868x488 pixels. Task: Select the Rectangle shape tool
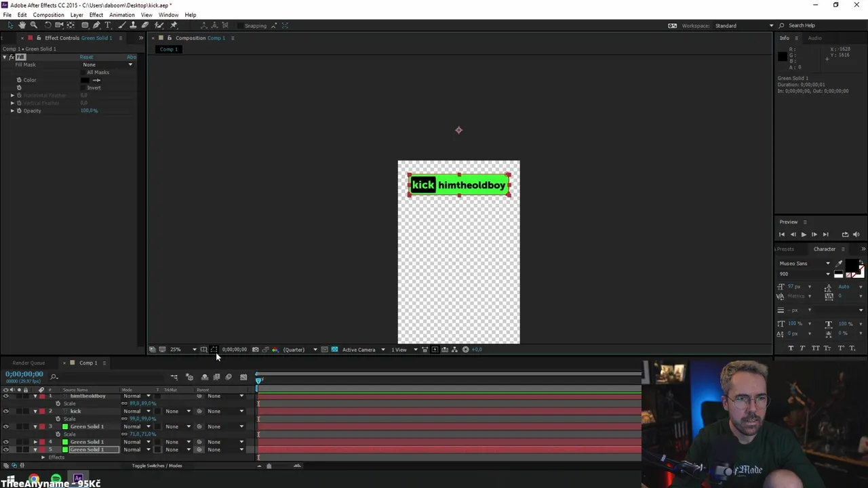(85, 25)
